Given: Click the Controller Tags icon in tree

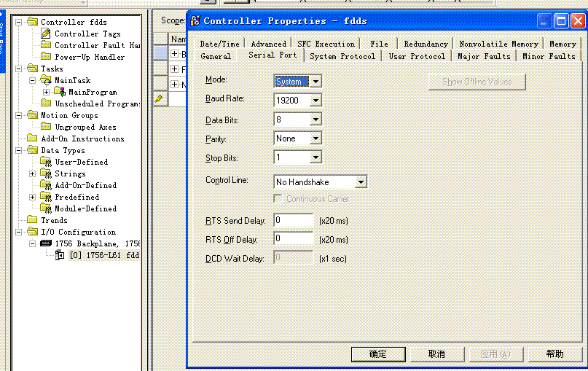Looking at the screenshot, I should (x=47, y=34).
